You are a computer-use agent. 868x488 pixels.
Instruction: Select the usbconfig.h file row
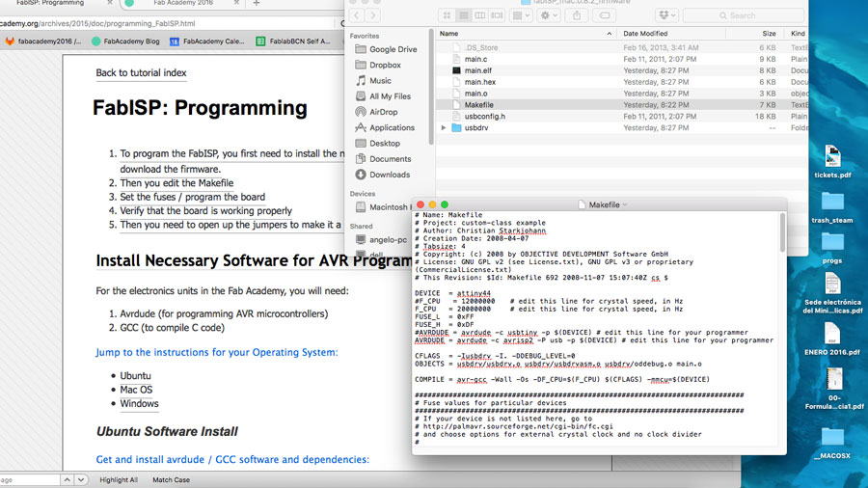tap(622, 116)
